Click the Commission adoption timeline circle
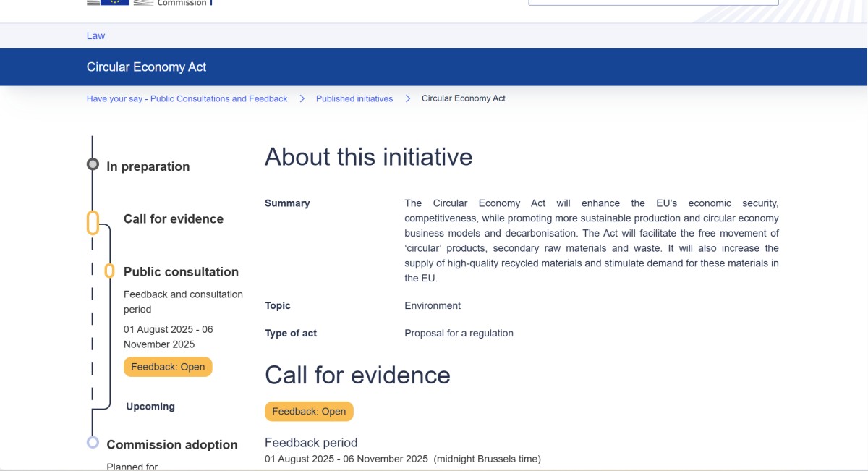 (x=93, y=442)
